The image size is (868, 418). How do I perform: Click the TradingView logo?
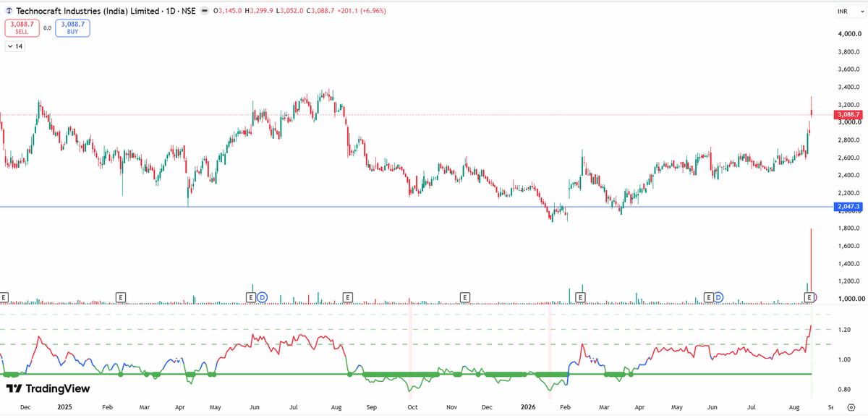click(x=48, y=388)
